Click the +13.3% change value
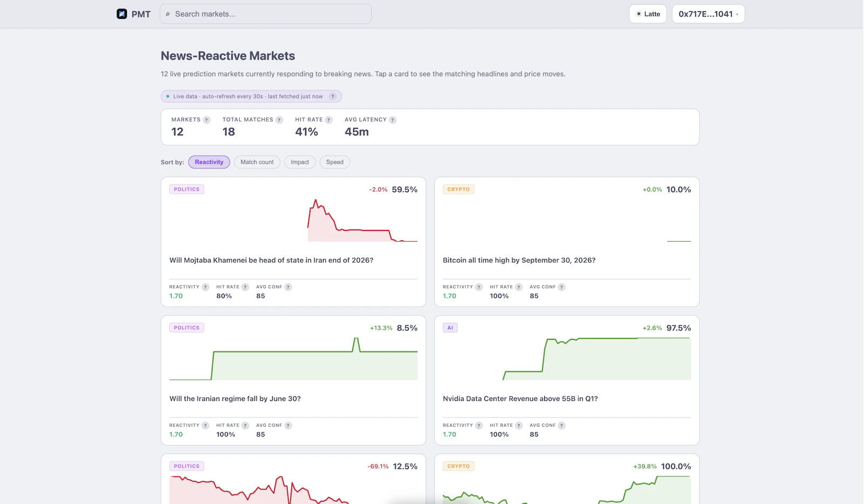Image resolution: width=864 pixels, height=504 pixels. click(x=381, y=328)
